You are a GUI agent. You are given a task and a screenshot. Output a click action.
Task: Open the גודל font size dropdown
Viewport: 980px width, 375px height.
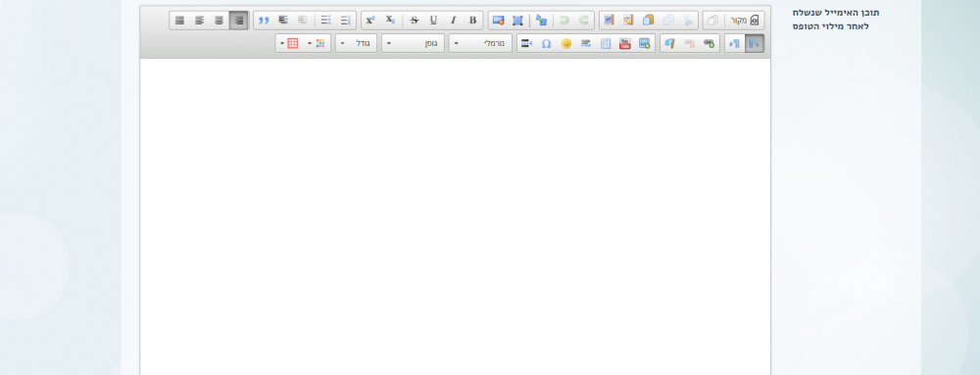pyautogui.click(x=357, y=44)
